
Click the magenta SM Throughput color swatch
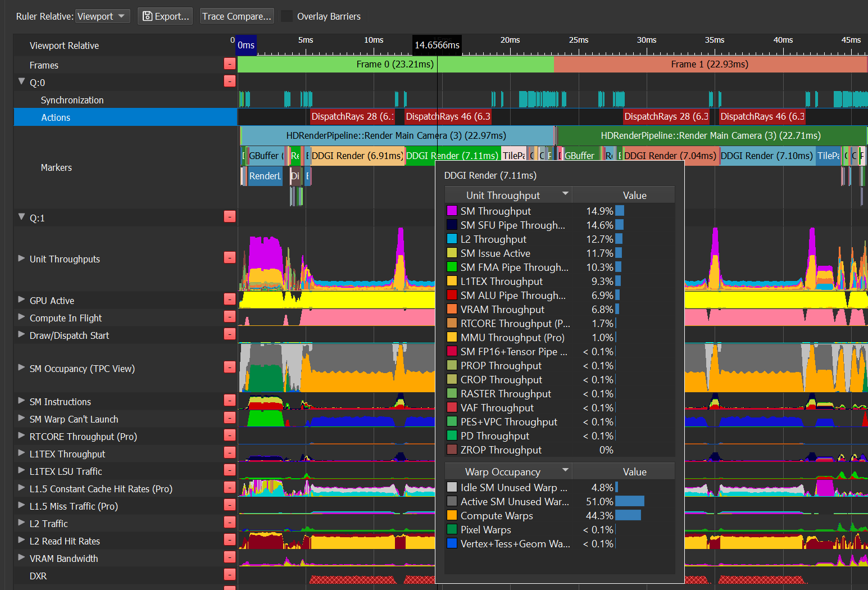tap(452, 211)
